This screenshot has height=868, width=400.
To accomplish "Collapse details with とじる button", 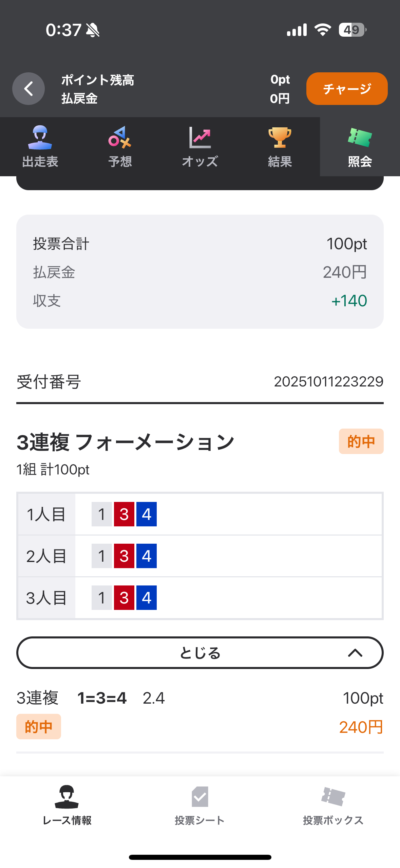I will click(x=200, y=653).
